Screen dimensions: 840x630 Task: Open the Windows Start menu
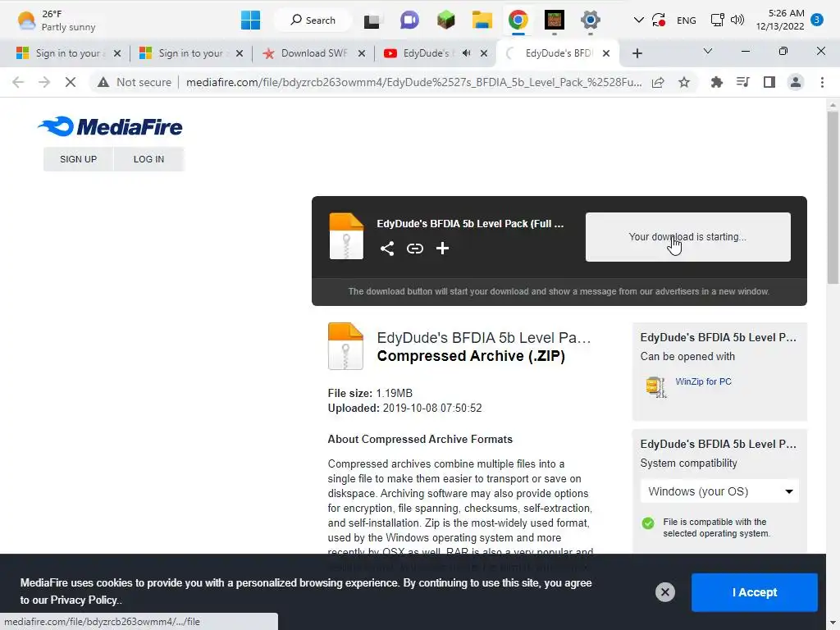point(250,21)
